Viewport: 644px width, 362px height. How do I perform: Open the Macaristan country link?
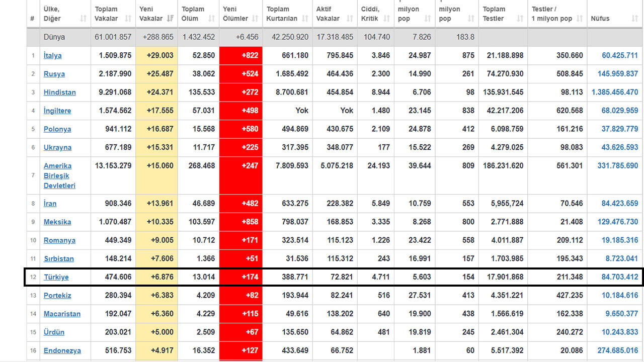62,314
